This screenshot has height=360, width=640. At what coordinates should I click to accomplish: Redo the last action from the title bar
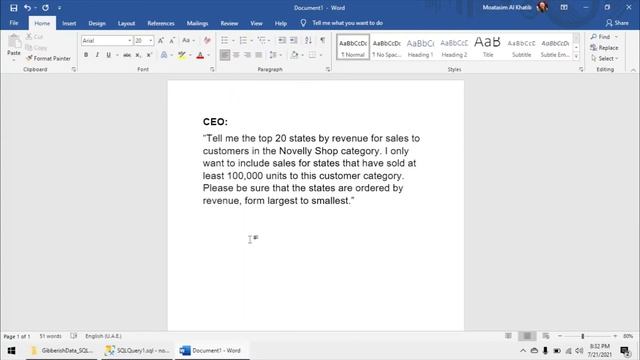(x=45, y=8)
